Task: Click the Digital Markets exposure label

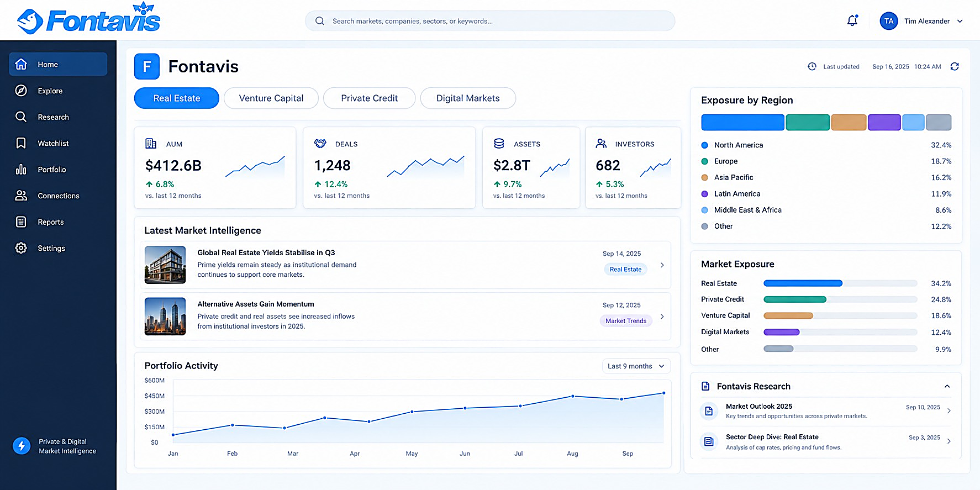Action: (x=725, y=332)
